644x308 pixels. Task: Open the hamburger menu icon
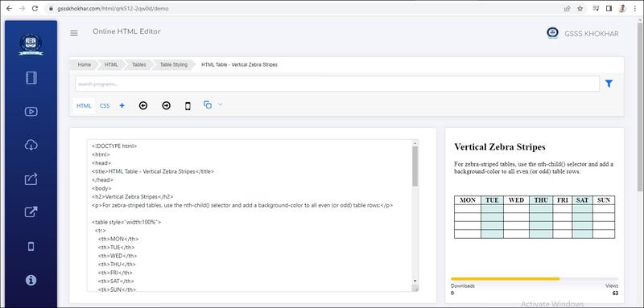[74, 33]
